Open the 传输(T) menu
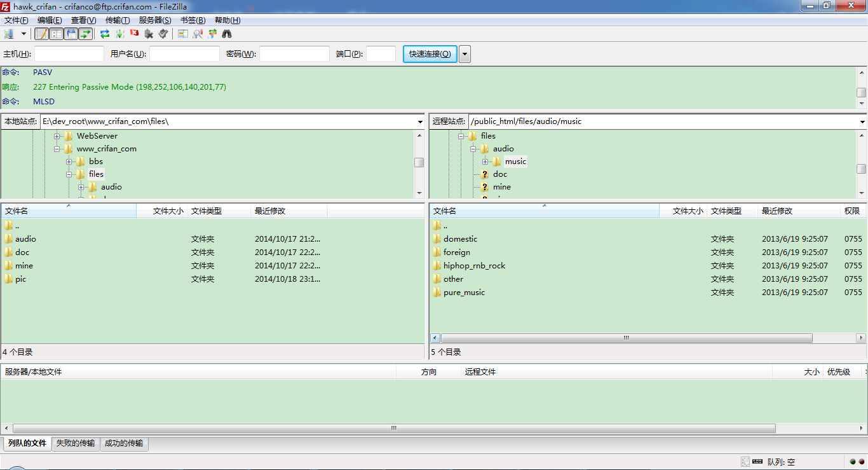Image resolution: width=868 pixels, height=470 pixels. click(x=118, y=20)
